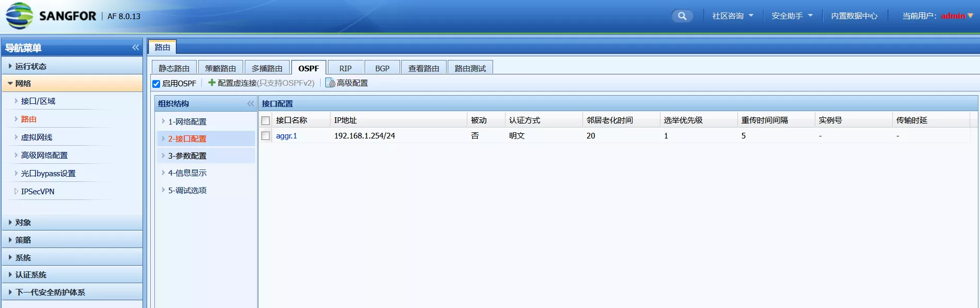The image size is (980, 308).
Task: Toggle the 启用OSPF checkbox
Action: tap(156, 84)
